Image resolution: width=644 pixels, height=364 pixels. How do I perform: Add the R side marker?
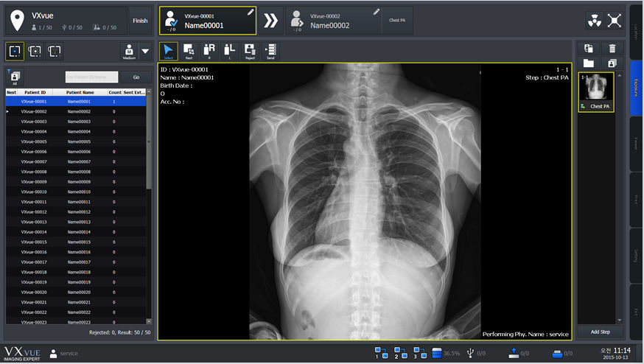click(209, 52)
